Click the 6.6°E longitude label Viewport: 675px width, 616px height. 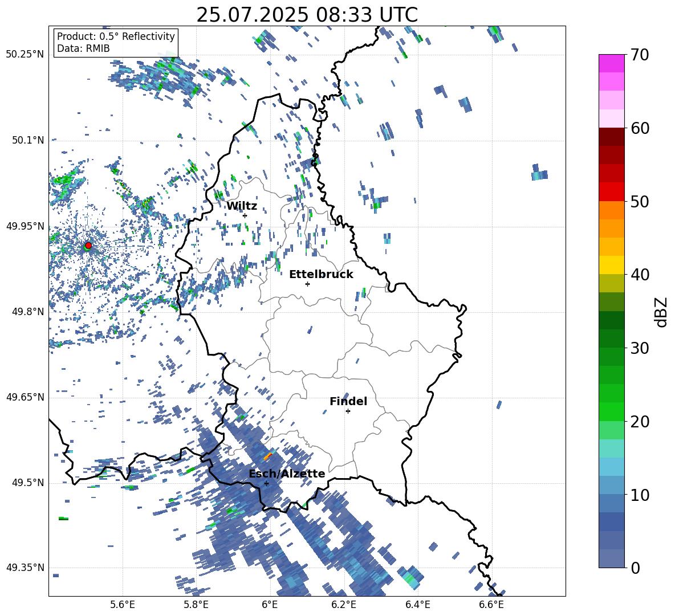coord(491,605)
